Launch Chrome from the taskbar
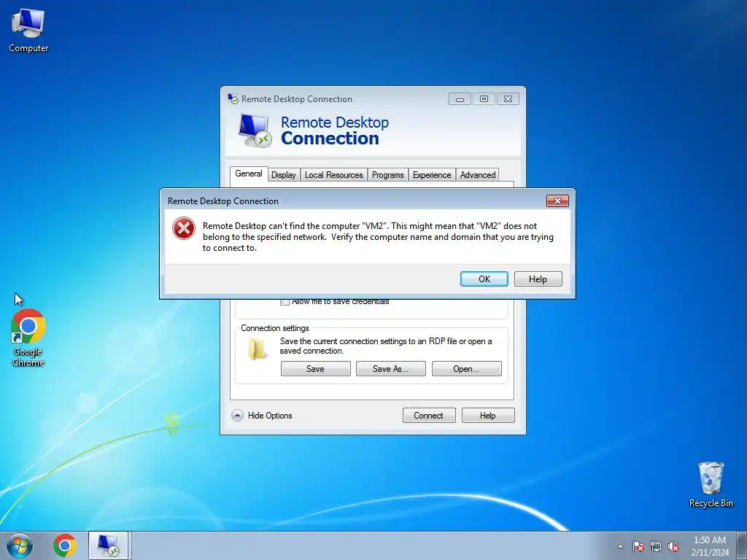This screenshot has height=560, width=747. click(65, 545)
